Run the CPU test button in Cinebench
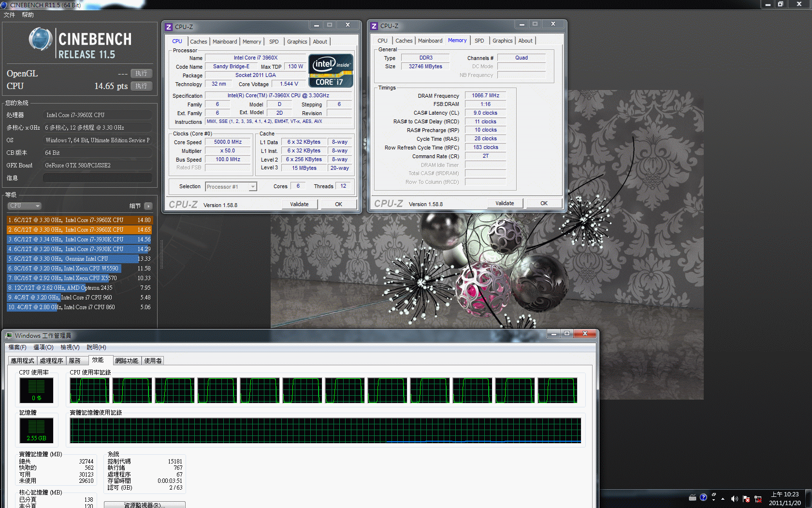 [x=141, y=86]
